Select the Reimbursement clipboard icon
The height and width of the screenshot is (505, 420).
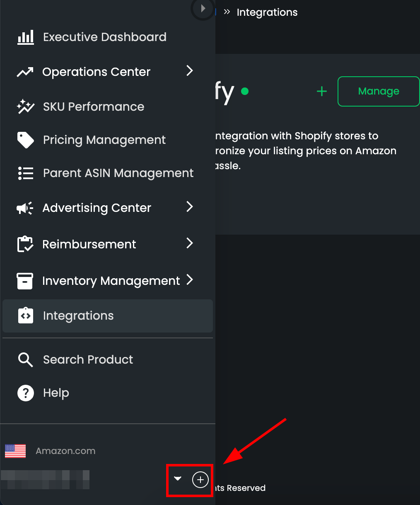[25, 244]
